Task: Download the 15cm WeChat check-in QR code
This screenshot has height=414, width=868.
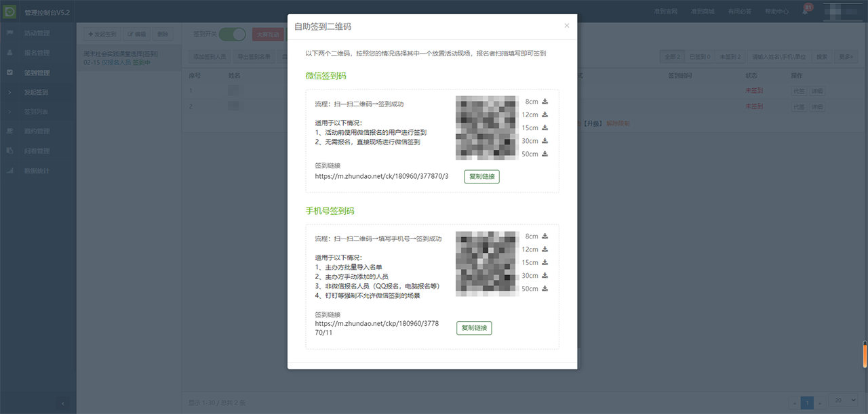Action: 545,128
